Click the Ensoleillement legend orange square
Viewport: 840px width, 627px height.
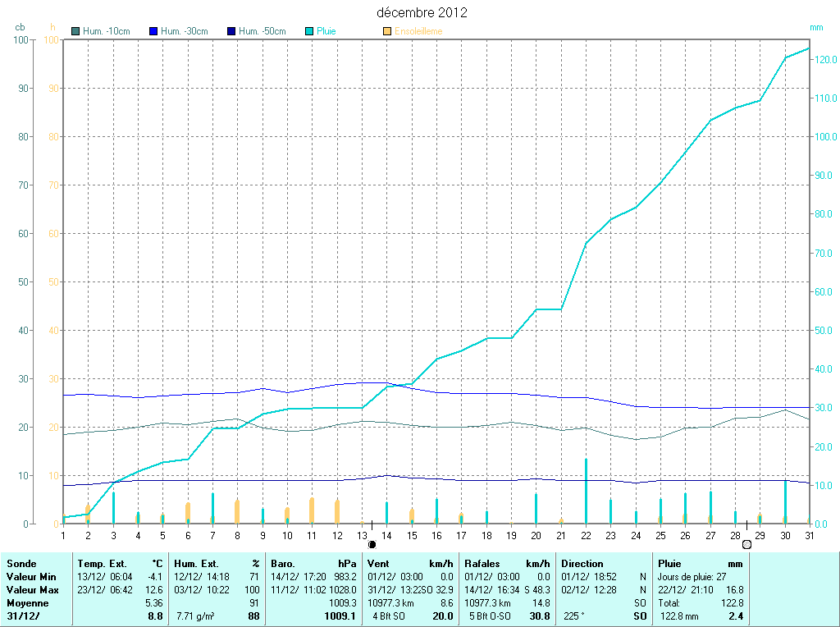[x=387, y=31]
